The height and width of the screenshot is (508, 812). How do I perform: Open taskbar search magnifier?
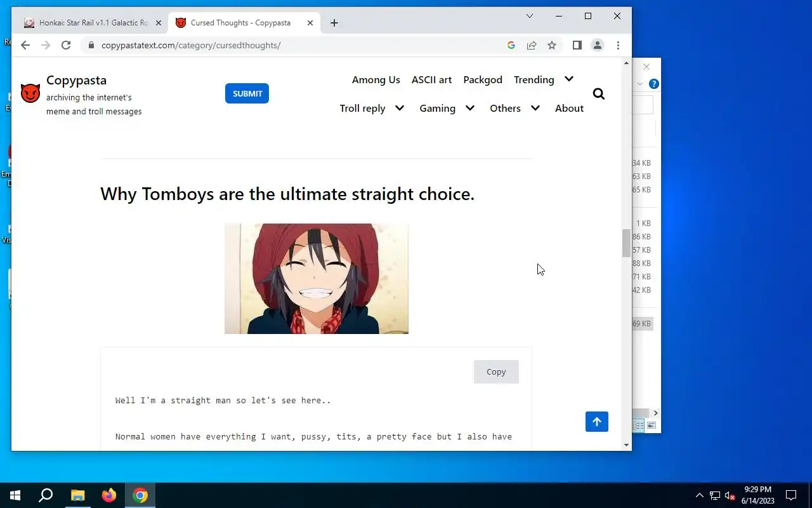pos(46,495)
